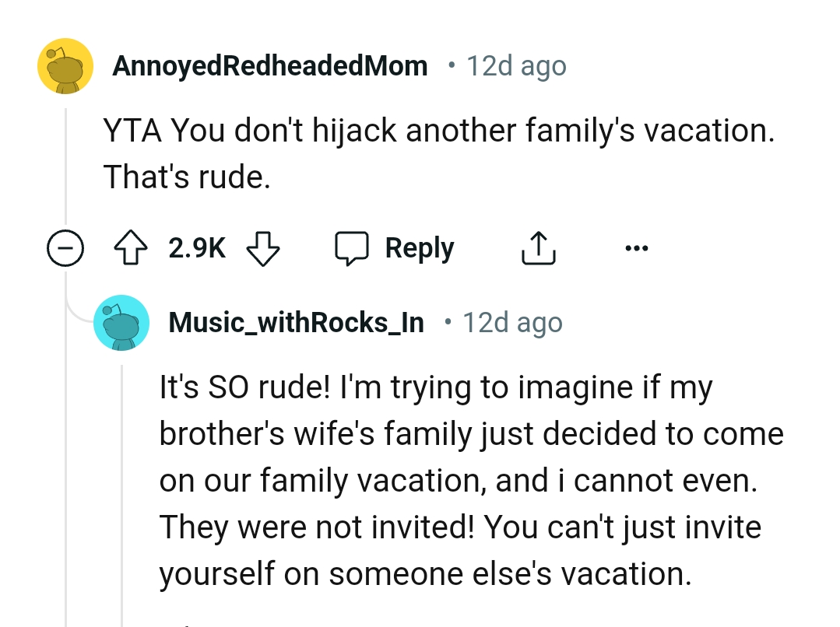The image size is (840, 627).
Task: Toggle downvote on the YTA comment
Action: click(263, 249)
